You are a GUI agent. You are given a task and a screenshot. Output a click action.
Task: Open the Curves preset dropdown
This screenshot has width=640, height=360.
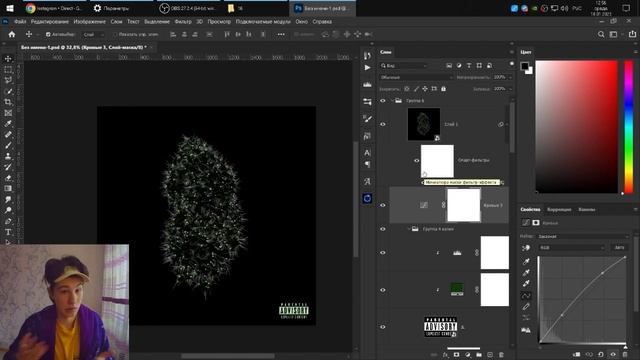coord(582,236)
